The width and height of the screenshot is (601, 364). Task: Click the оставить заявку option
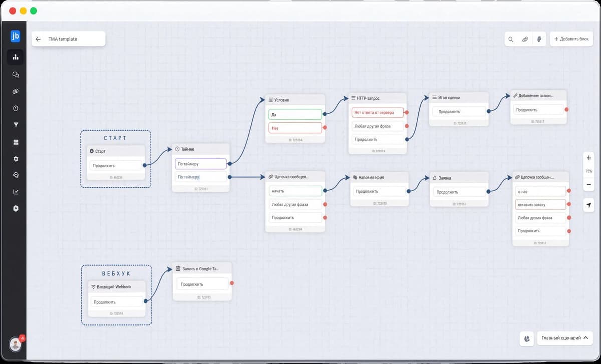(540, 204)
